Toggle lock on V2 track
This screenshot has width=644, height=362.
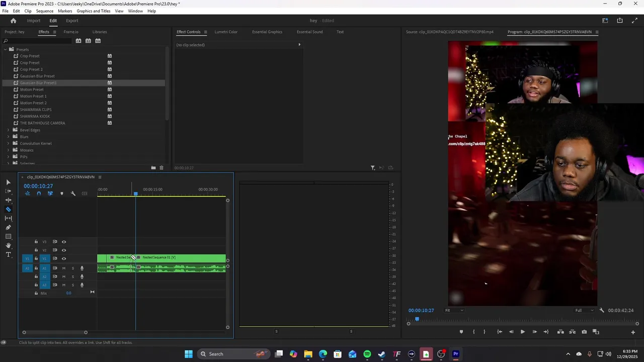click(x=36, y=250)
